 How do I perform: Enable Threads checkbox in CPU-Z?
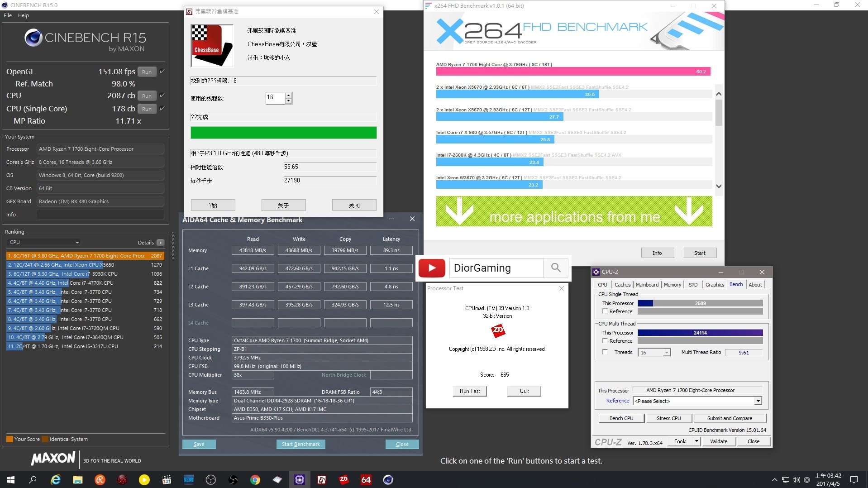tap(605, 352)
